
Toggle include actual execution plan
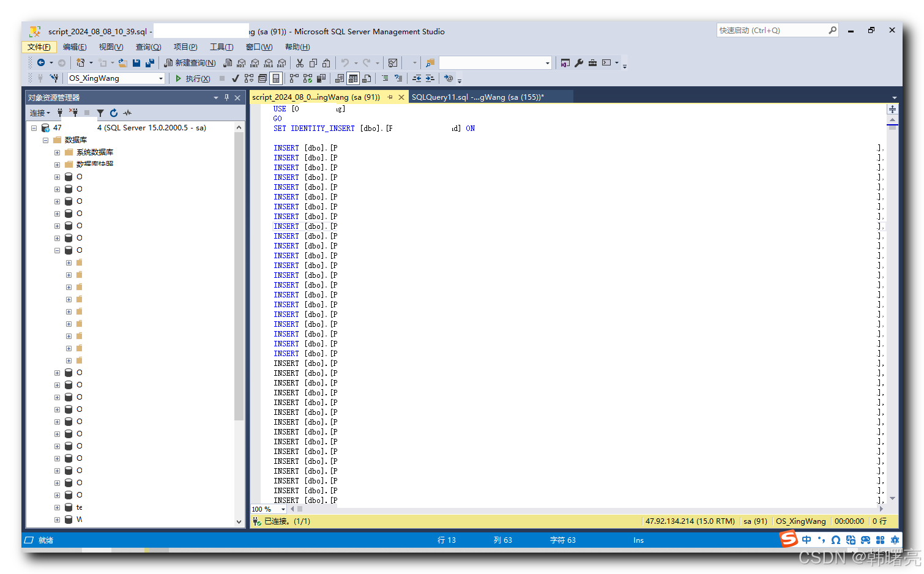coord(294,78)
